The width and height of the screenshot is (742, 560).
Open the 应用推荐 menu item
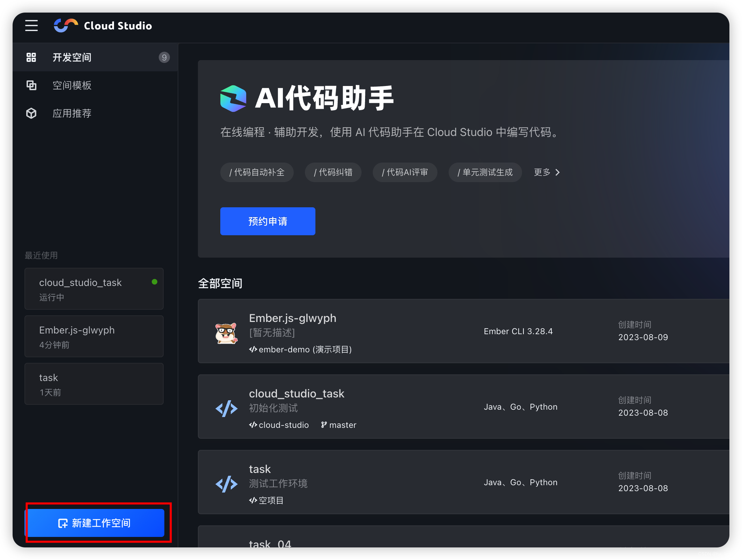[x=72, y=113]
